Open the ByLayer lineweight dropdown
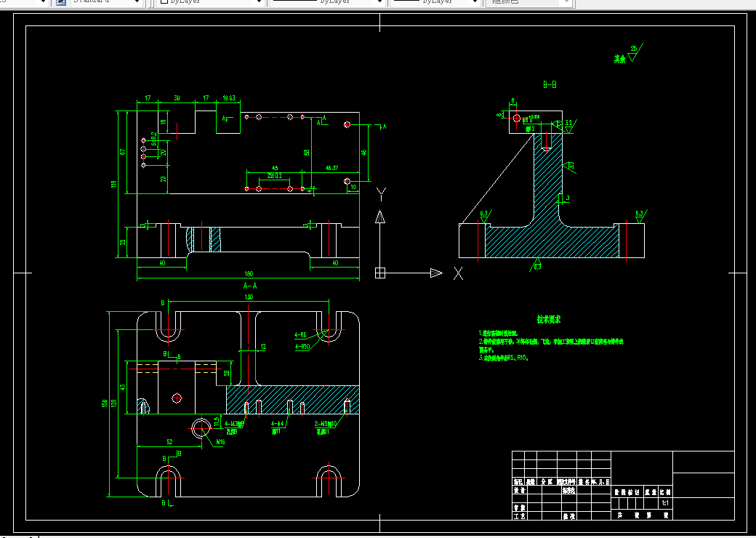The height and width of the screenshot is (538, 756). tap(475, 2)
